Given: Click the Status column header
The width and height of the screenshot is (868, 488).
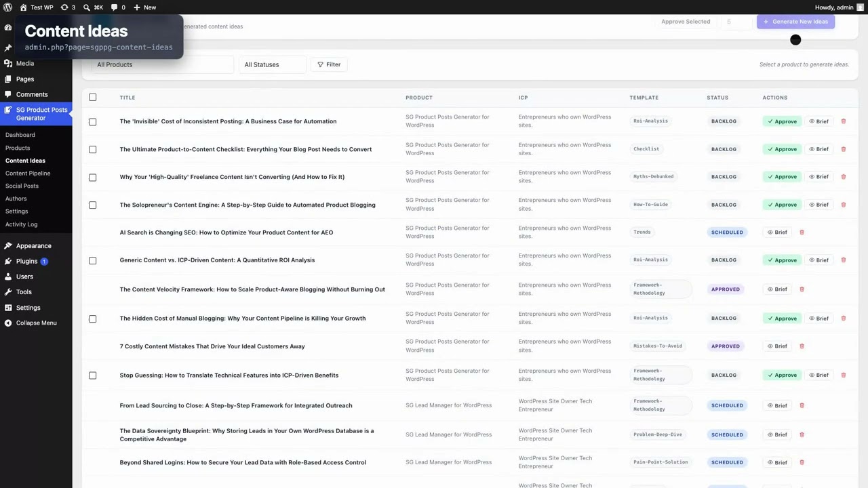Looking at the screenshot, I should click(x=717, y=98).
